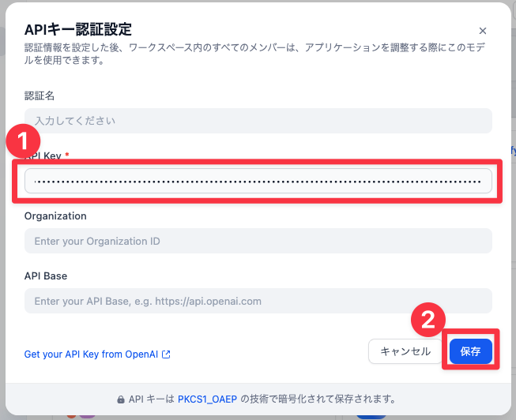Open the PKCS1_OAEP link

pyautogui.click(x=208, y=399)
